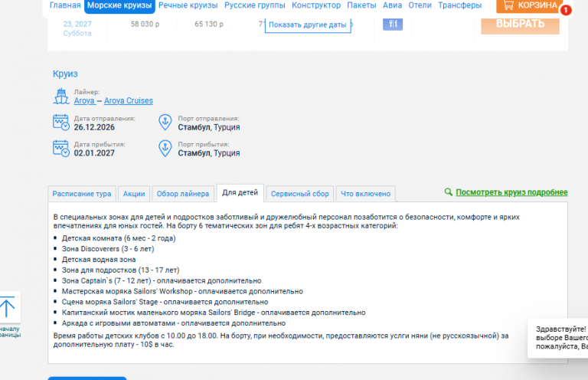Switch to the Обзор лайнера tab

pyautogui.click(x=183, y=194)
